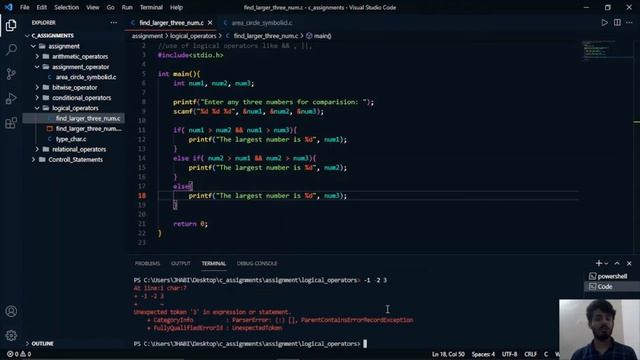Select the TERMINAL panel tab
This screenshot has height=360, width=640.
pos(213,264)
